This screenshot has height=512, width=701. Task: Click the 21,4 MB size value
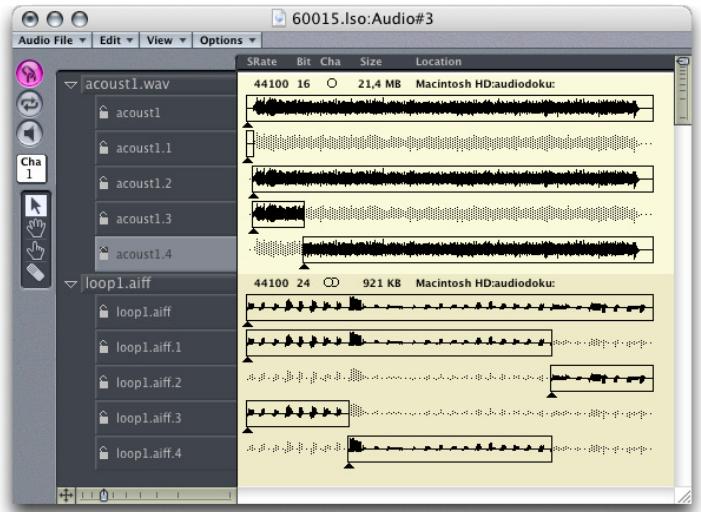point(379,84)
